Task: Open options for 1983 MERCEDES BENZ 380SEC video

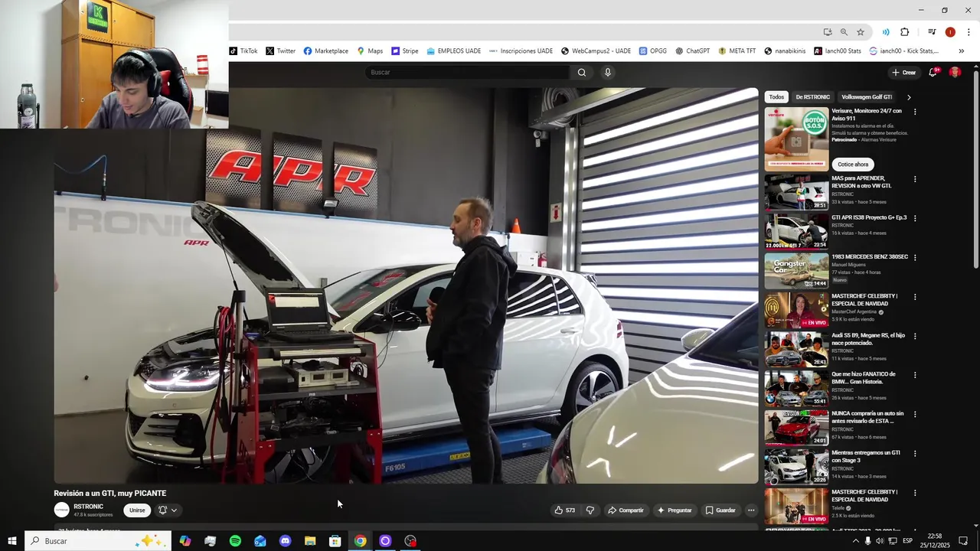Action: coord(915,258)
